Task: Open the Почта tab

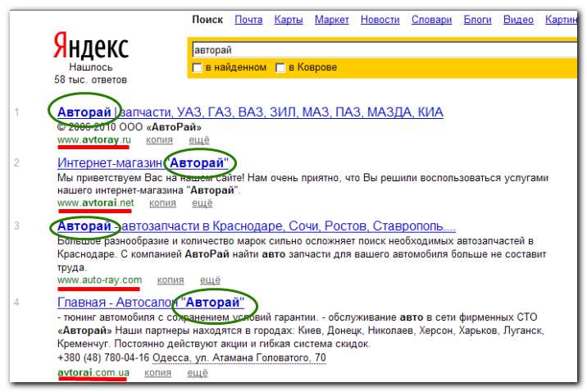Action: [248, 20]
